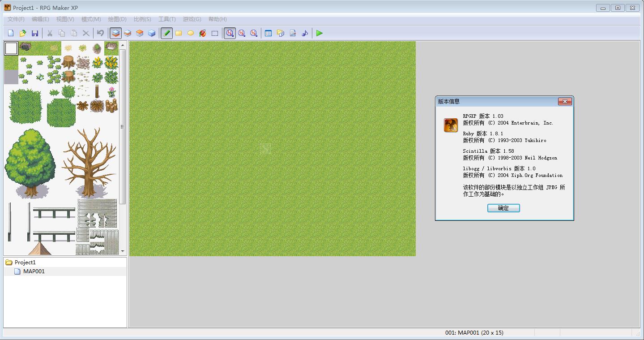The width and height of the screenshot is (644, 340).
Task: Switch to Events layer cube icon
Action: 152,33
